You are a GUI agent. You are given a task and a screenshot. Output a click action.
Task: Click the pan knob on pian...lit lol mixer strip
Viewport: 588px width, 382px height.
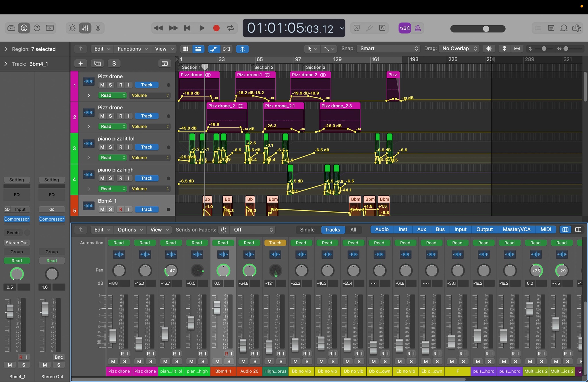(171, 271)
